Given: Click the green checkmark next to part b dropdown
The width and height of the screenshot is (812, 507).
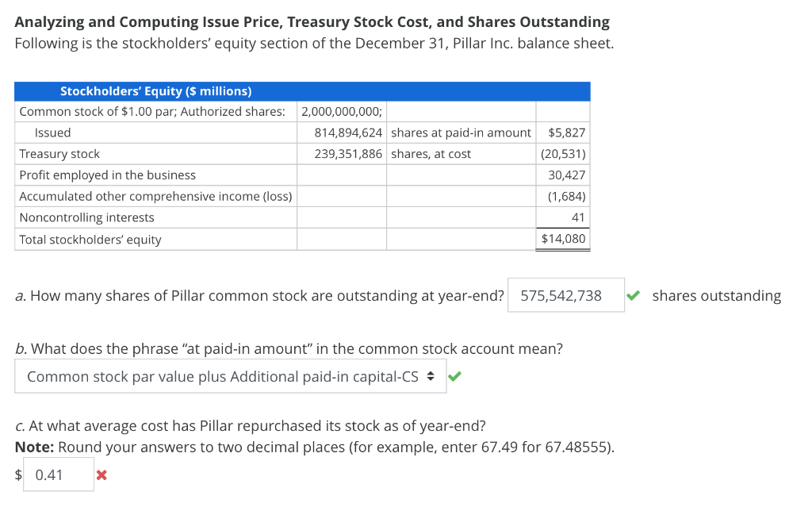Looking at the screenshot, I should (454, 375).
